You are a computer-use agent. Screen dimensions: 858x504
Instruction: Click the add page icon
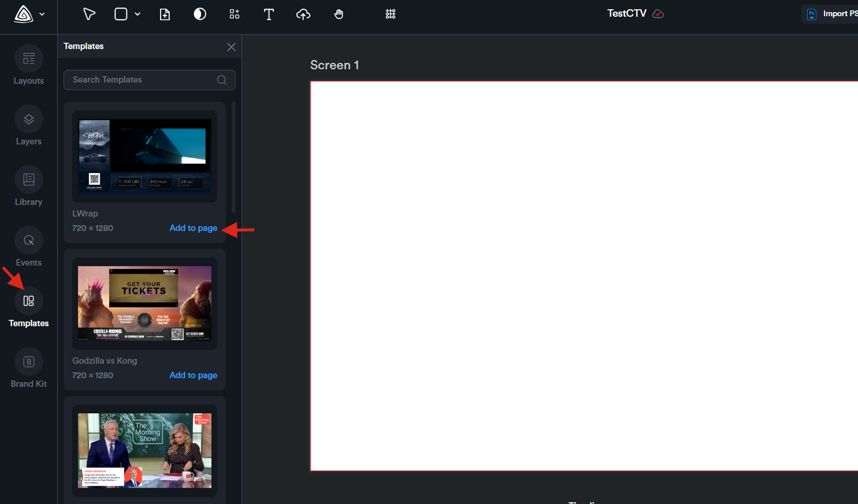[x=165, y=14]
